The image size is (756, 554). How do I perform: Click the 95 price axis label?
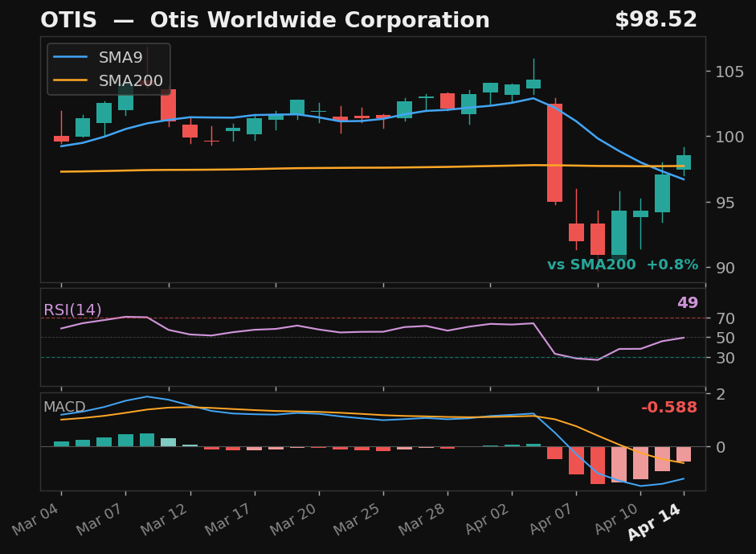click(x=725, y=203)
